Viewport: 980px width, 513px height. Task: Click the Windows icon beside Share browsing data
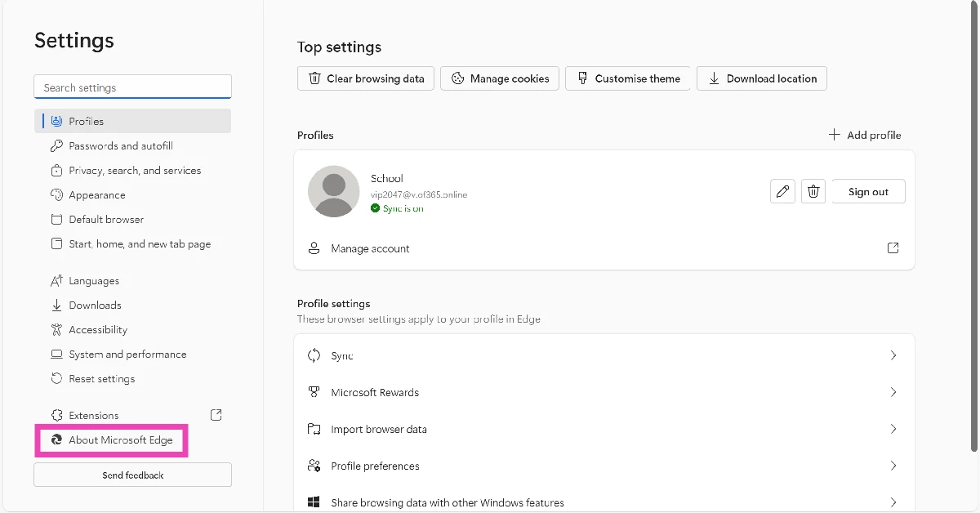pyautogui.click(x=314, y=502)
